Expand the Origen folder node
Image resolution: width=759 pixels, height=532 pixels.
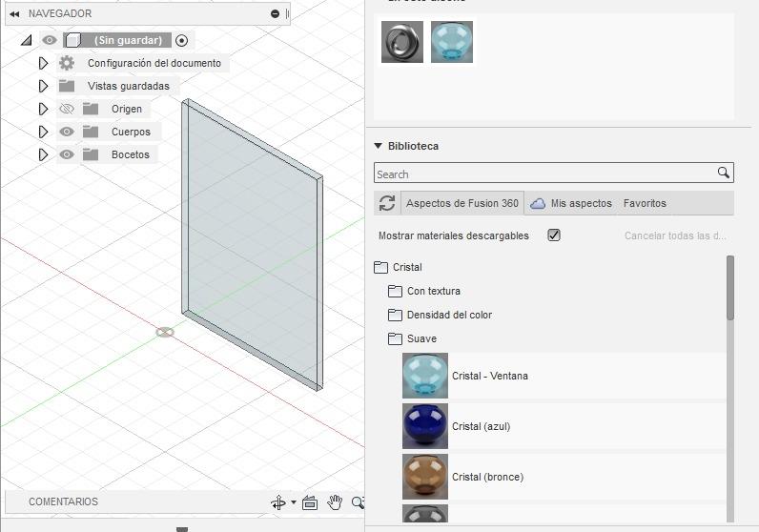point(43,109)
